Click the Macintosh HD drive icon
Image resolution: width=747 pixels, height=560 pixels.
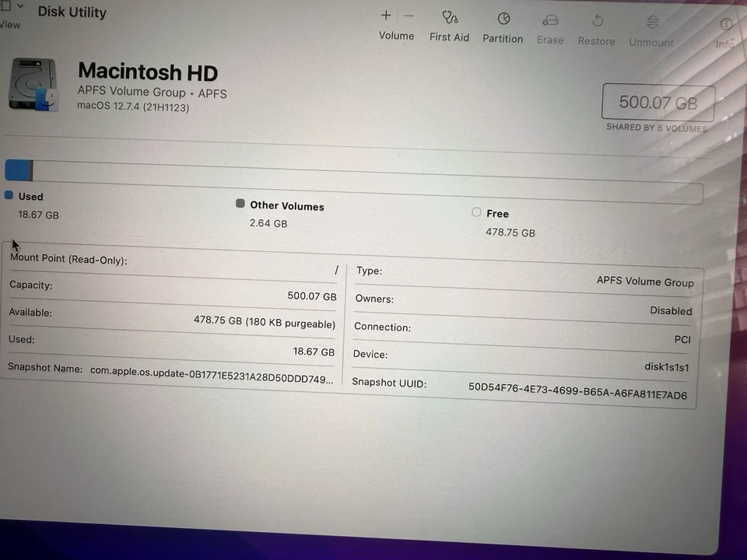[x=33, y=82]
